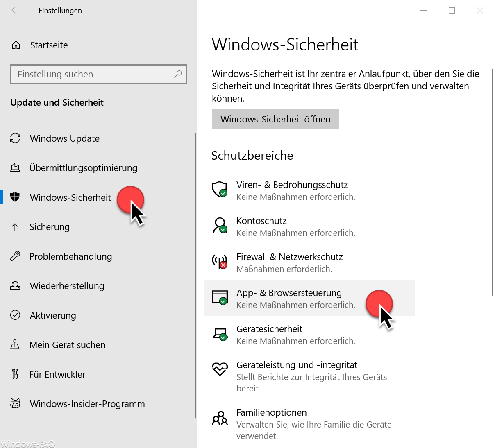Viewport: 495px width, 448px height.
Task: Click the Viren- & Bedrohungsschutz shield icon
Action: click(x=220, y=189)
